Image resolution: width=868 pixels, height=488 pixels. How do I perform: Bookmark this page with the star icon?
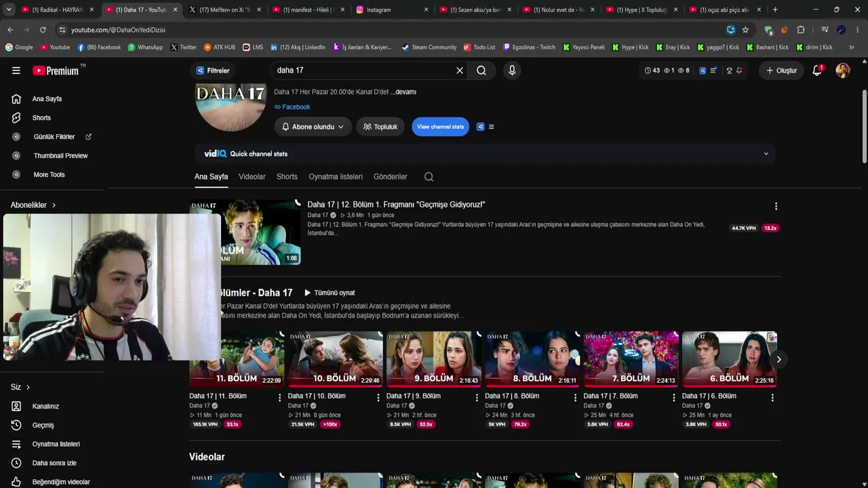[745, 30]
